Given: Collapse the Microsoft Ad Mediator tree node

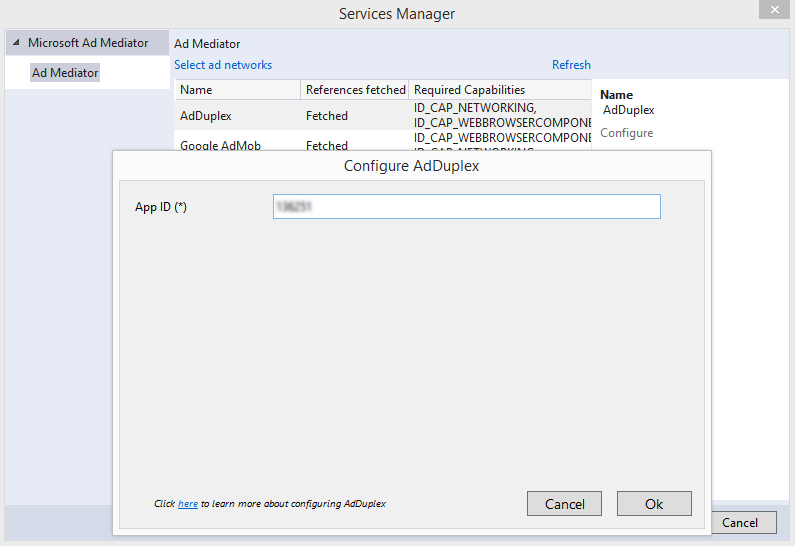Looking at the screenshot, I should pyautogui.click(x=16, y=43).
